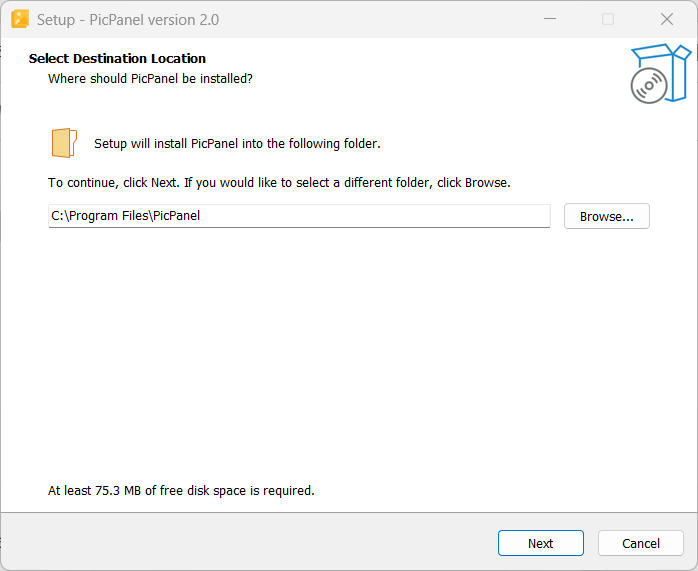Click the word 'Browse' in instruction sentence
This screenshot has height=571, width=698.
tap(486, 183)
